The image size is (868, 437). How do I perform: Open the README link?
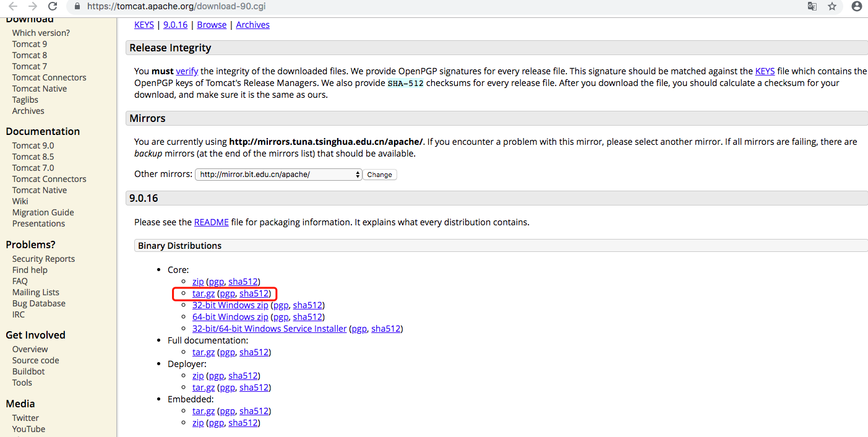coord(212,222)
